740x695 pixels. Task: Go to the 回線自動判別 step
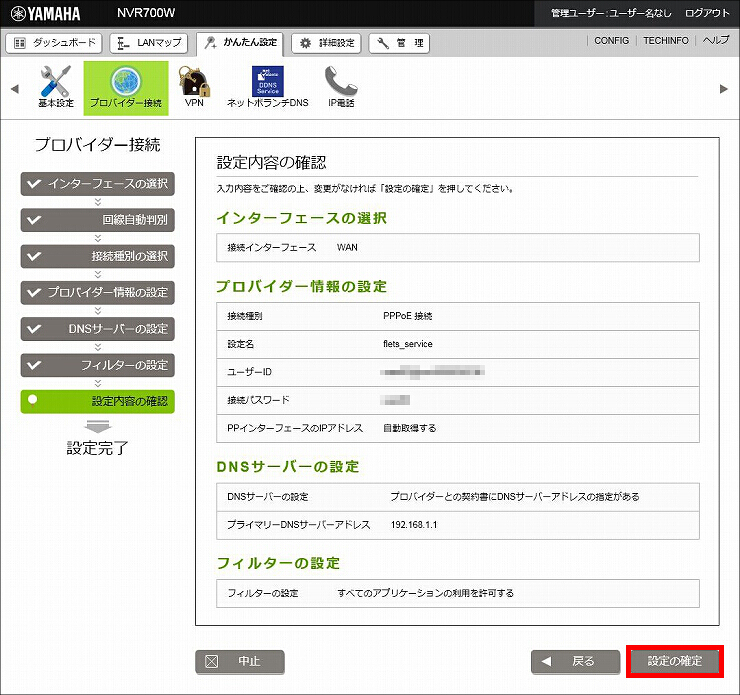point(98,220)
